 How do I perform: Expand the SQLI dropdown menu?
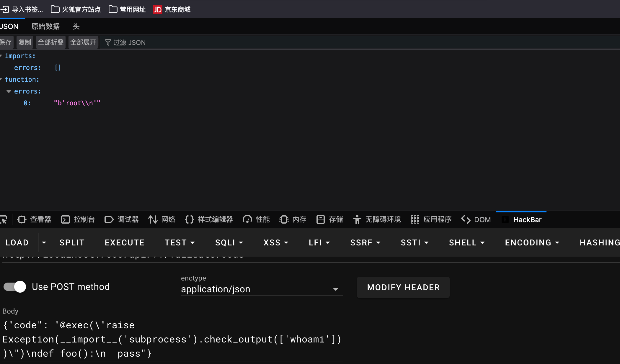[x=229, y=242]
